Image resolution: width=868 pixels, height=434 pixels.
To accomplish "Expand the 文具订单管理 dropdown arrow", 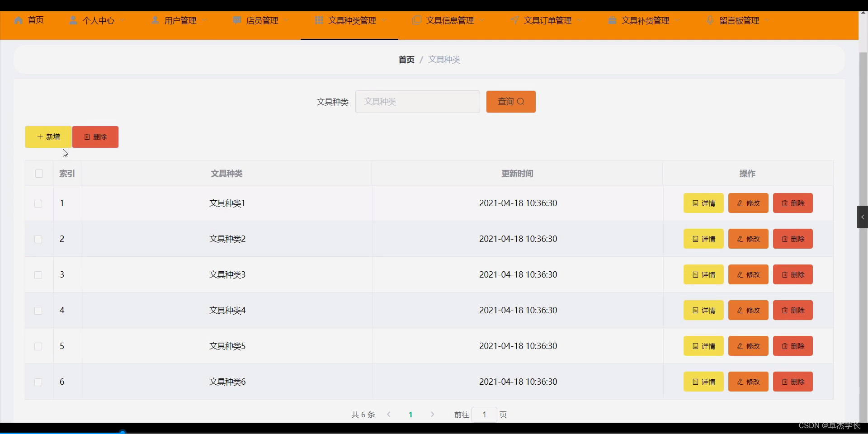I will coord(580,21).
